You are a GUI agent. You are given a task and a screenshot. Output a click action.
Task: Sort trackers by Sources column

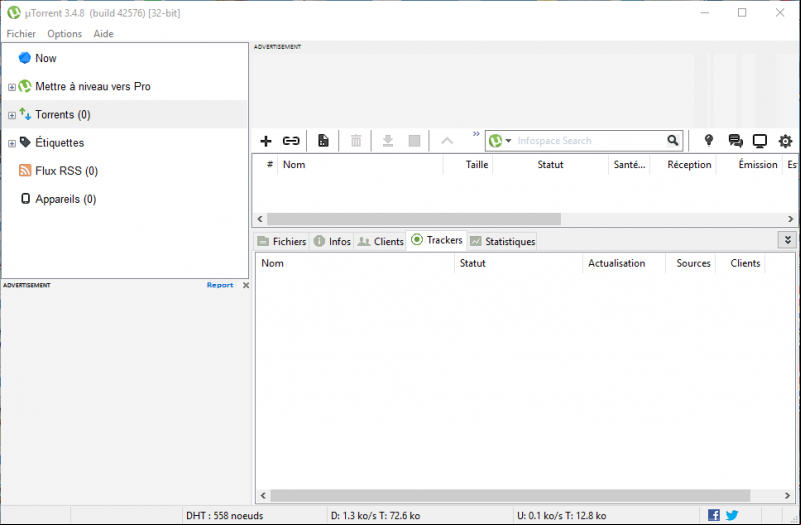coord(693,263)
